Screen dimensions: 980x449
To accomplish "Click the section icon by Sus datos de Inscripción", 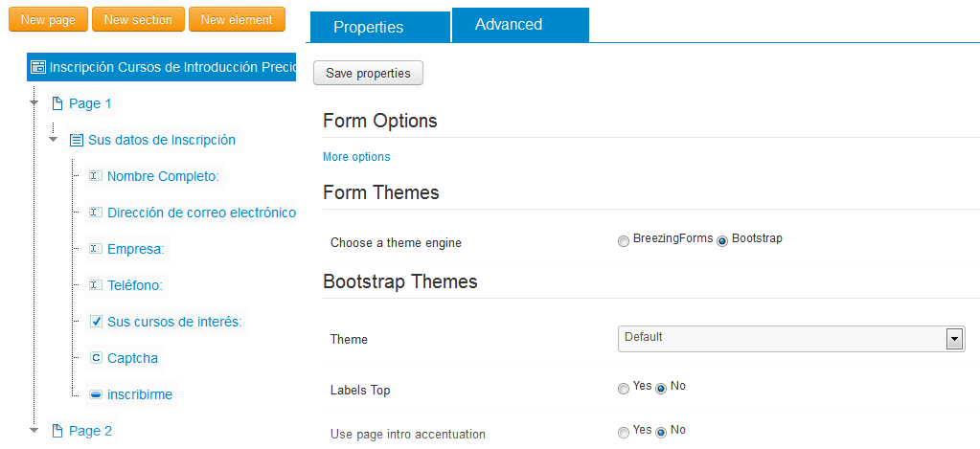I will point(77,140).
